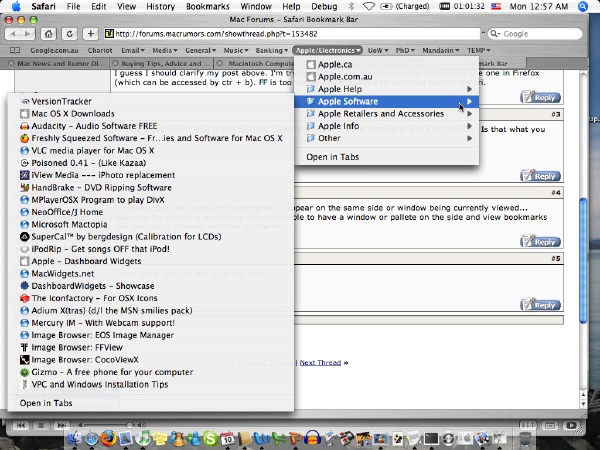Click Reply button on post #3
600x450 pixels.
(x=540, y=176)
